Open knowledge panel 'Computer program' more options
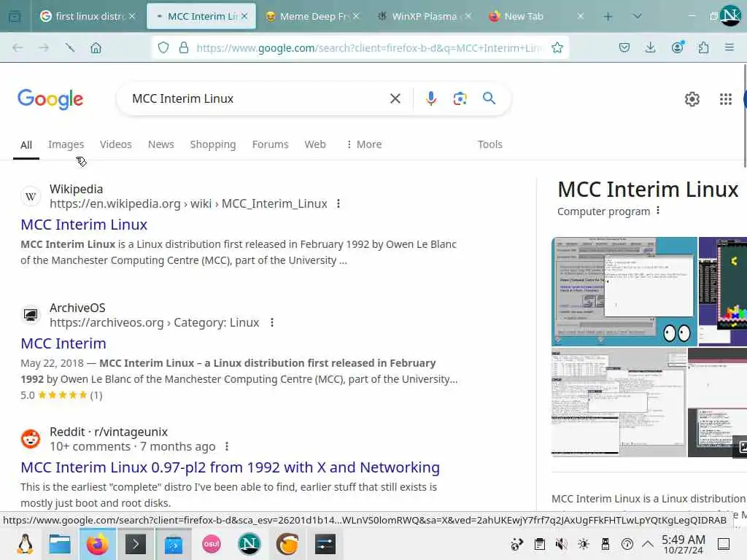The width and height of the screenshot is (747, 560). pyautogui.click(x=658, y=211)
